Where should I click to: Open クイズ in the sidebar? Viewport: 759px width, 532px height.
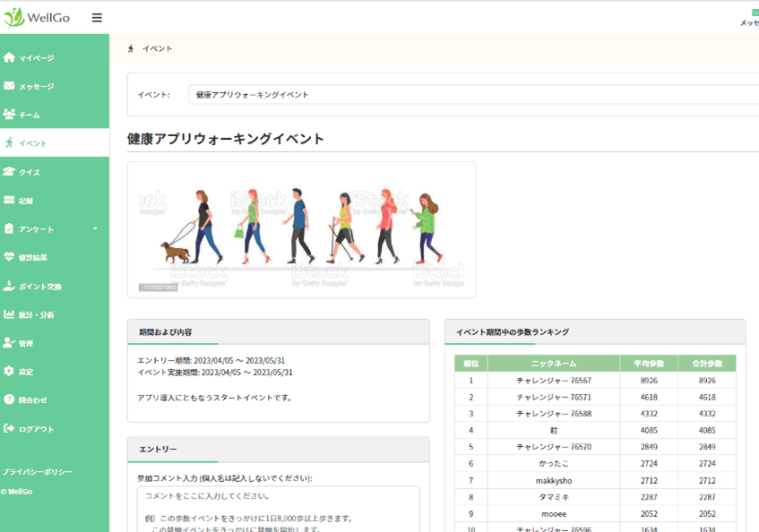(54, 172)
